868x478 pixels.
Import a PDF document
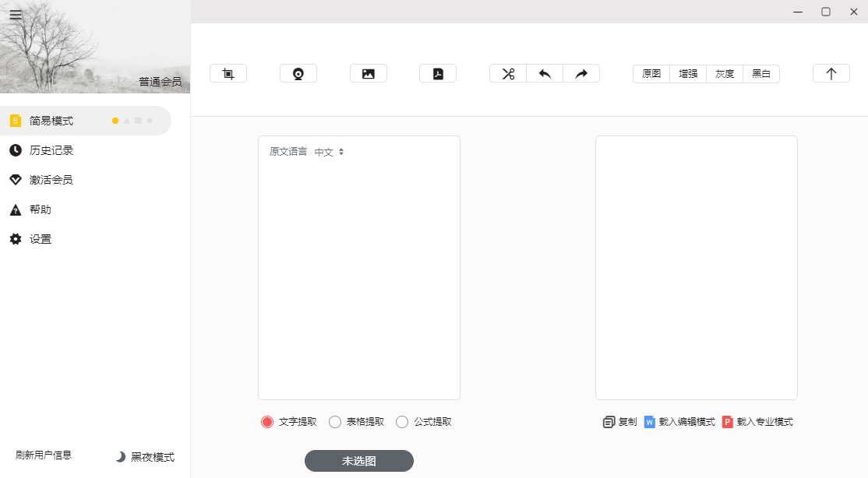(x=438, y=72)
